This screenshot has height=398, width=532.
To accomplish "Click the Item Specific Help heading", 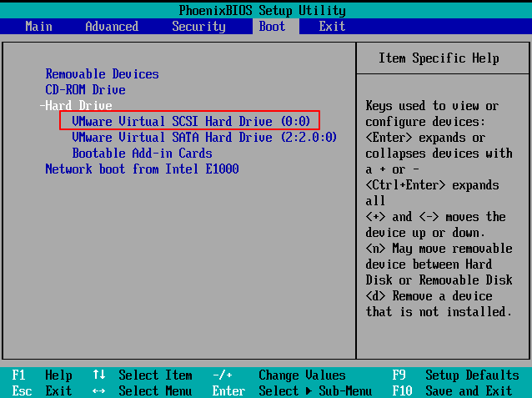I will point(439,58).
